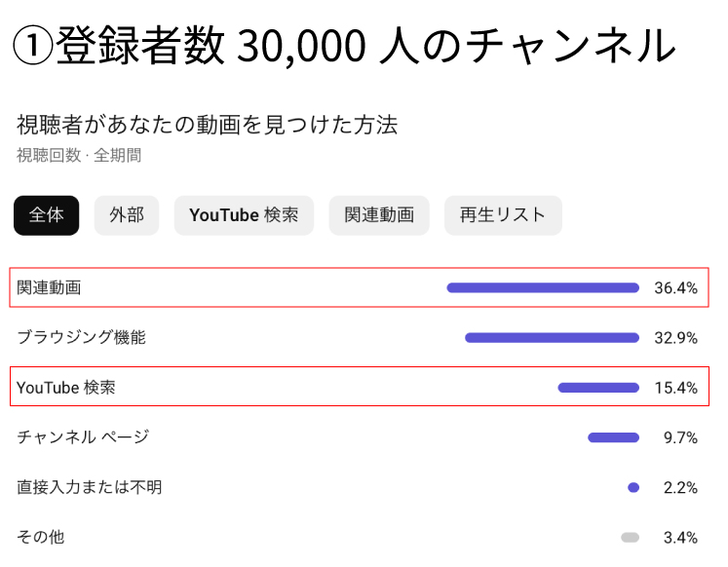Click the その他 row label

pyautogui.click(x=40, y=537)
